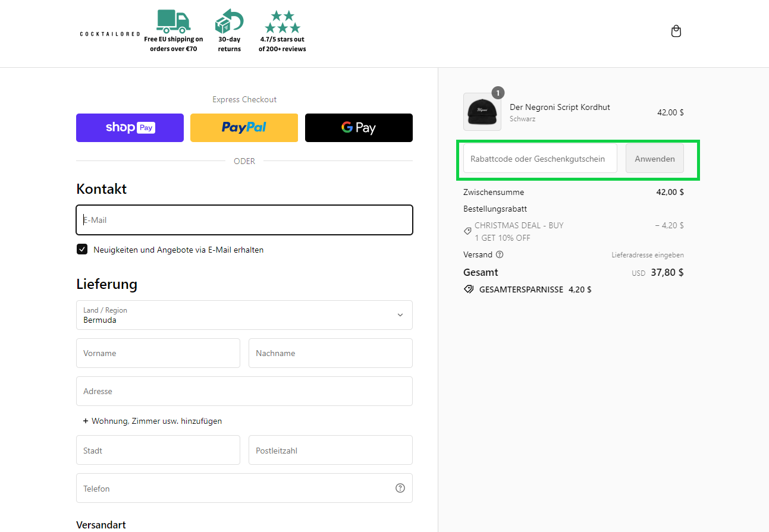Click the CHRISTMAS DEAL discount tag icon
The image size is (769, 532).
467,231
